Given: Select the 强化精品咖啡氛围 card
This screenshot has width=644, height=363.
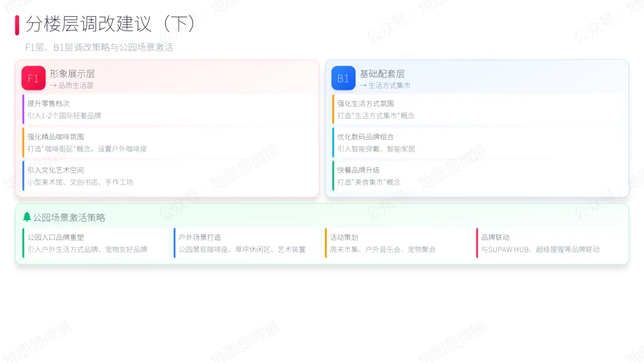Looking at the screenshot, I should tap(170, 143).
